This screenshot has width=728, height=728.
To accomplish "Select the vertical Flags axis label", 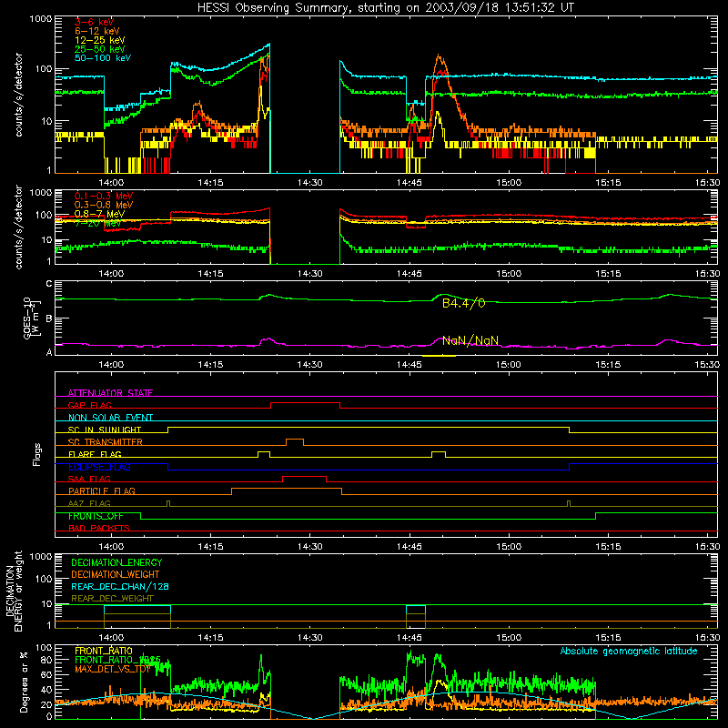I will [x=37, y=454].
